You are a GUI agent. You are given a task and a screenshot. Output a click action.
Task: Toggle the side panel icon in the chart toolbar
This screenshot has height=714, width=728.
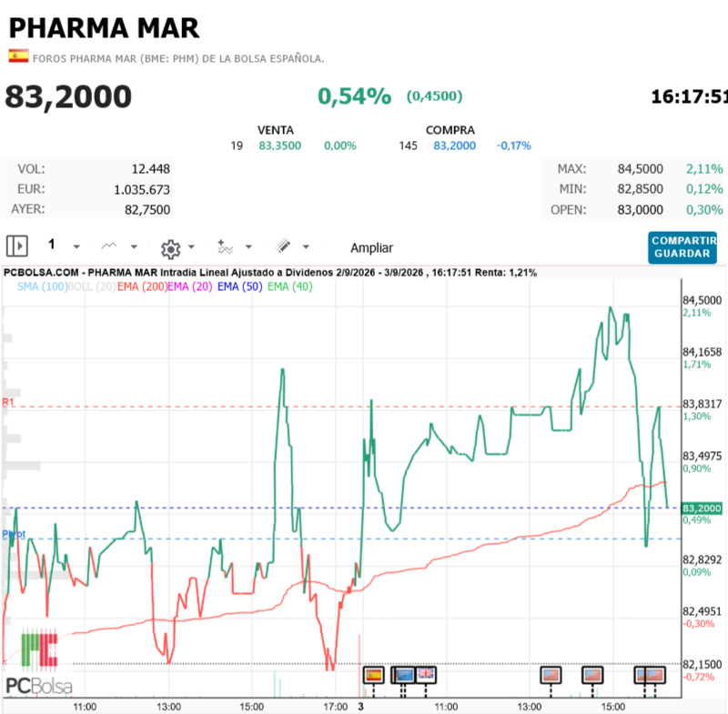[17, 246]
